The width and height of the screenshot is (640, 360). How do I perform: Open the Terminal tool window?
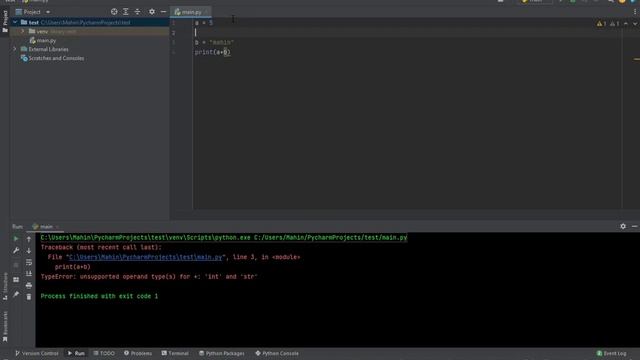(175, 353)
